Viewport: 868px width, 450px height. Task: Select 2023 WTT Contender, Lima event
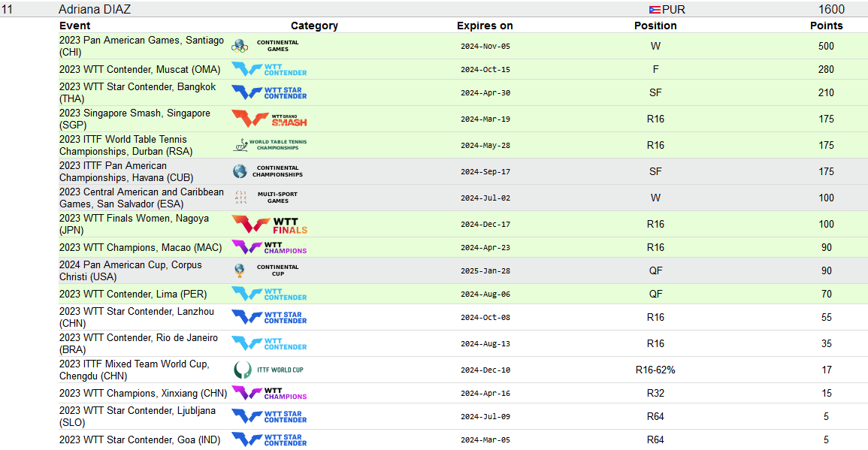click(x=133, y=294)
